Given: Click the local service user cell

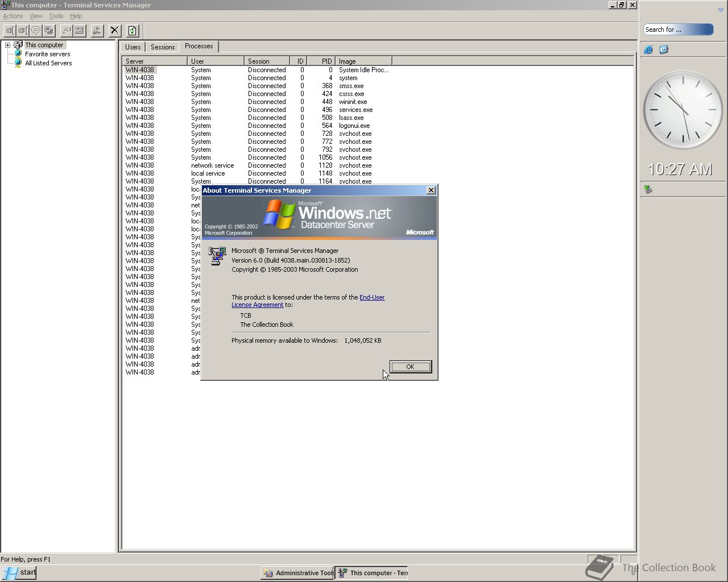Looking at the screenshot, I should click(208, 173).
